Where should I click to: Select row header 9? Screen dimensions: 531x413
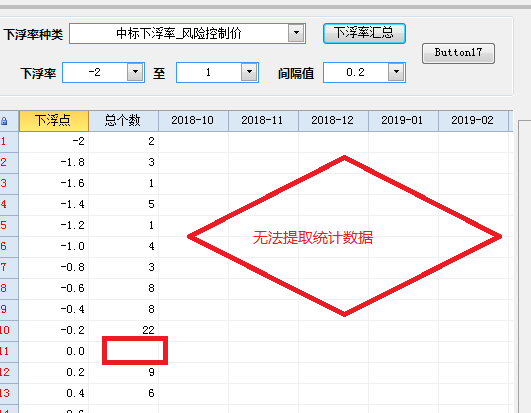(x=9, y=309)
